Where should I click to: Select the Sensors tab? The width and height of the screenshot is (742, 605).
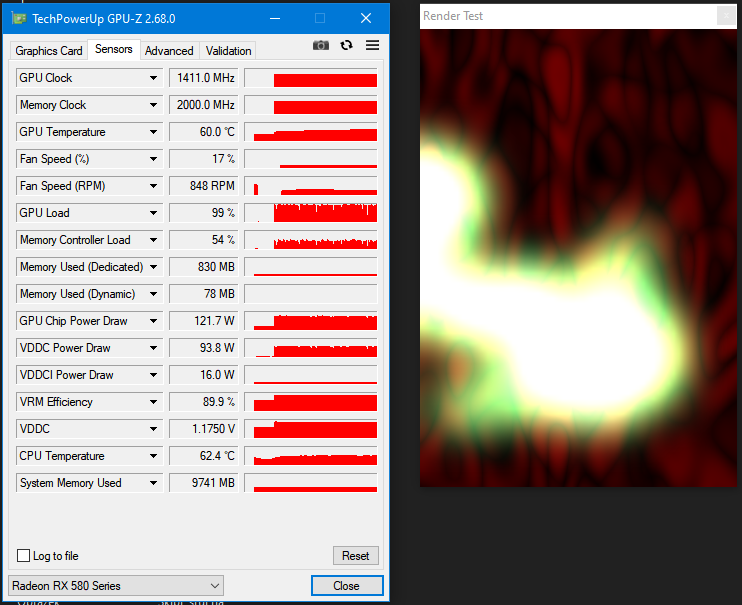pyautogui.click(x=114, y=49)
